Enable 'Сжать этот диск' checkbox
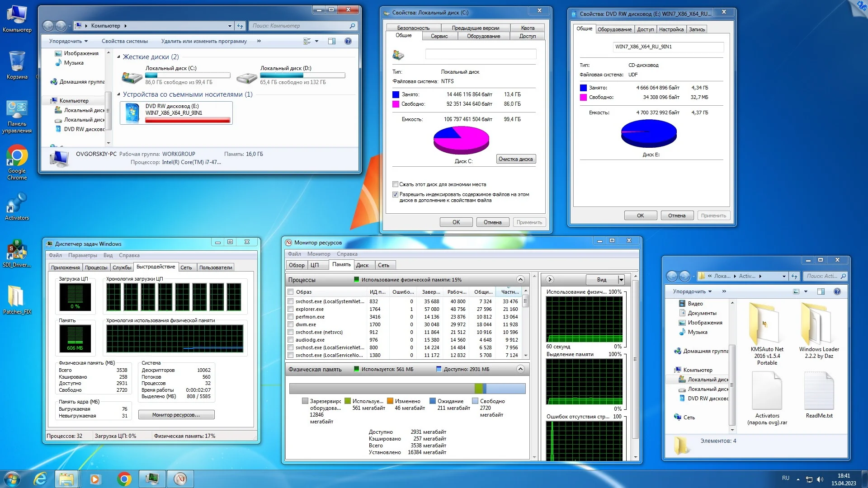Viewport: 868px width, 488px height. point(396,184)
